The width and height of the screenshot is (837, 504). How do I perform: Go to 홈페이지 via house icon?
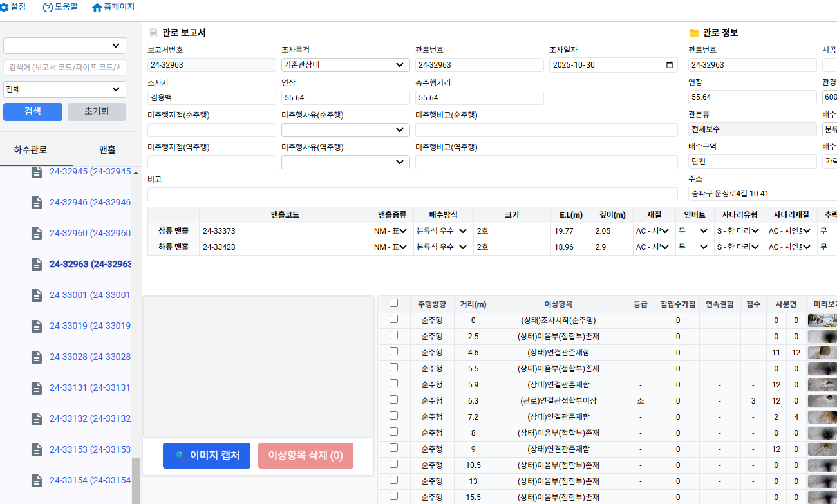tap(97, 8)
